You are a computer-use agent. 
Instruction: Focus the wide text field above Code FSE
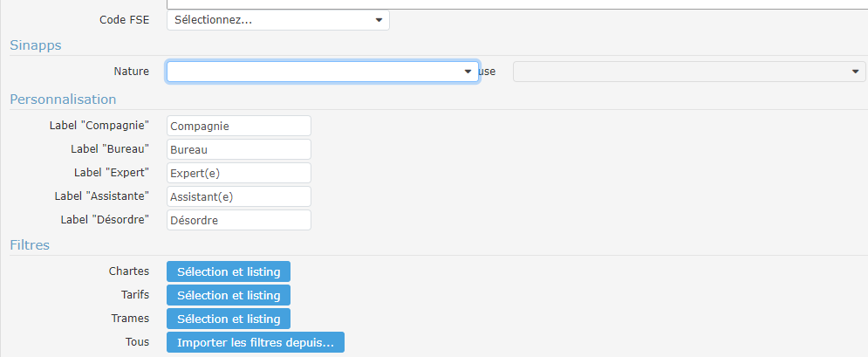(515, 3)
